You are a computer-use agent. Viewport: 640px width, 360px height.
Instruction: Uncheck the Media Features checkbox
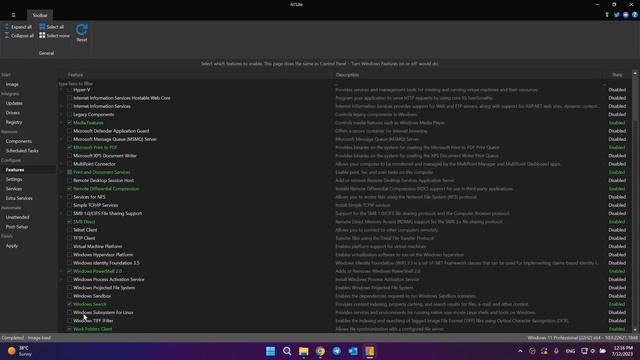(69, 123)
